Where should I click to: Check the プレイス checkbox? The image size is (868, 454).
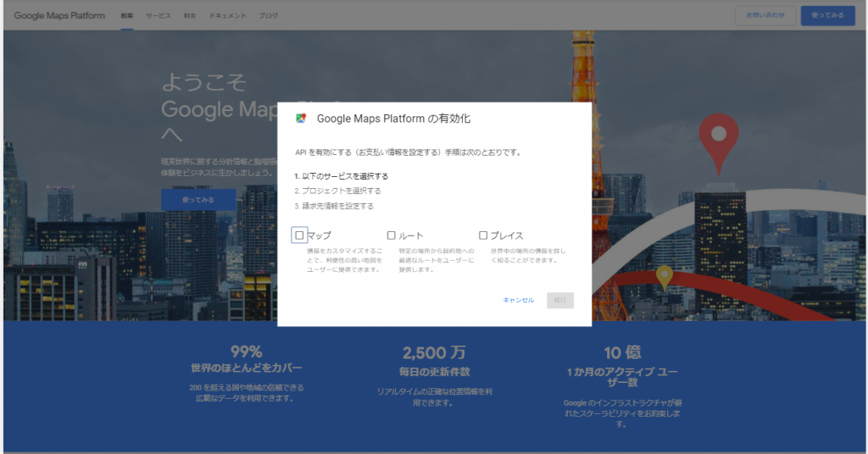[483, 235]
